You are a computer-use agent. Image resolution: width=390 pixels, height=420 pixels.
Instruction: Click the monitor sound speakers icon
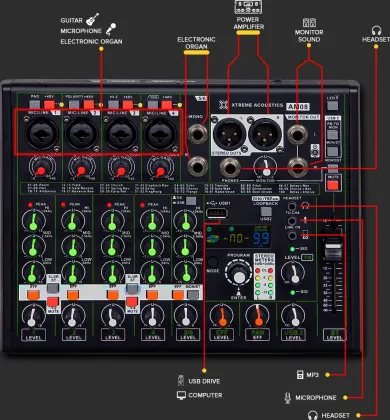pyautogui.click(x=309, y=22)
